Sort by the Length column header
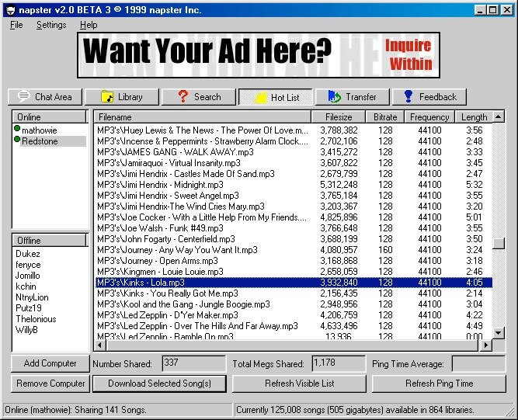Image resolution: width=518 pixels, height=420 pixels. [x=474, y=117]
